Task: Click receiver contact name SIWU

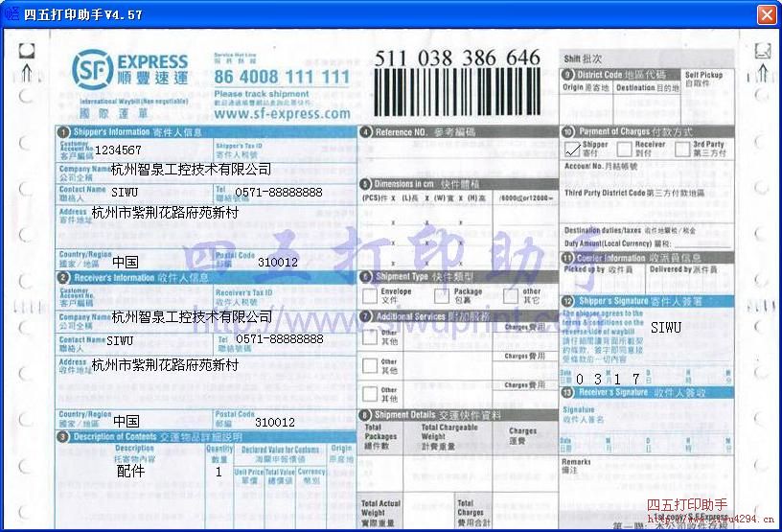Action: tap(120, 340)
